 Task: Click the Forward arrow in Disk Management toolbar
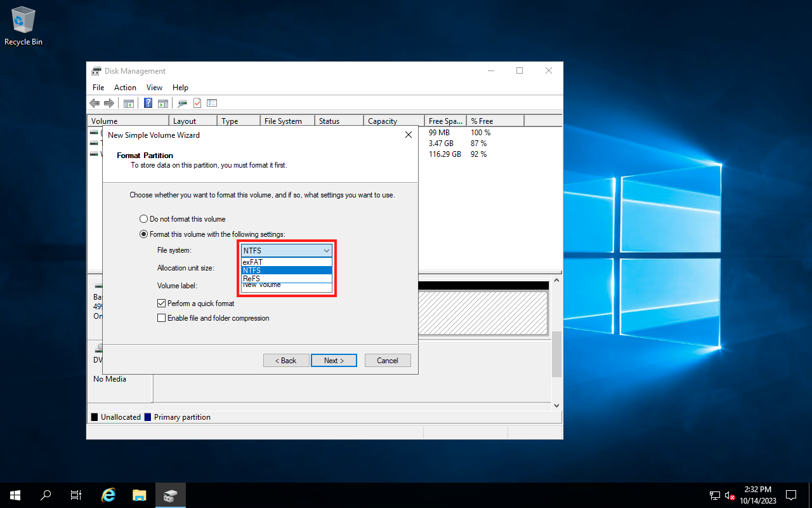click(108, 103)
